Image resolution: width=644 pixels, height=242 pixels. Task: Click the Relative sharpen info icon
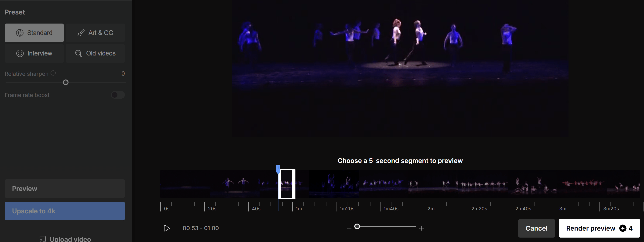pos(53,73)
